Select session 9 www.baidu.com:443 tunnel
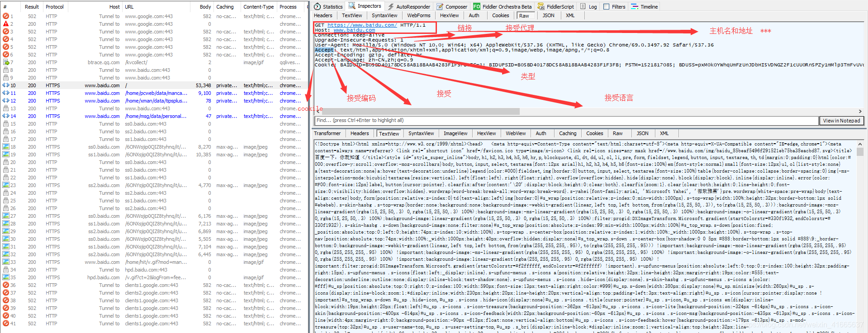This screenshot has width=868, height=333. 154,78
